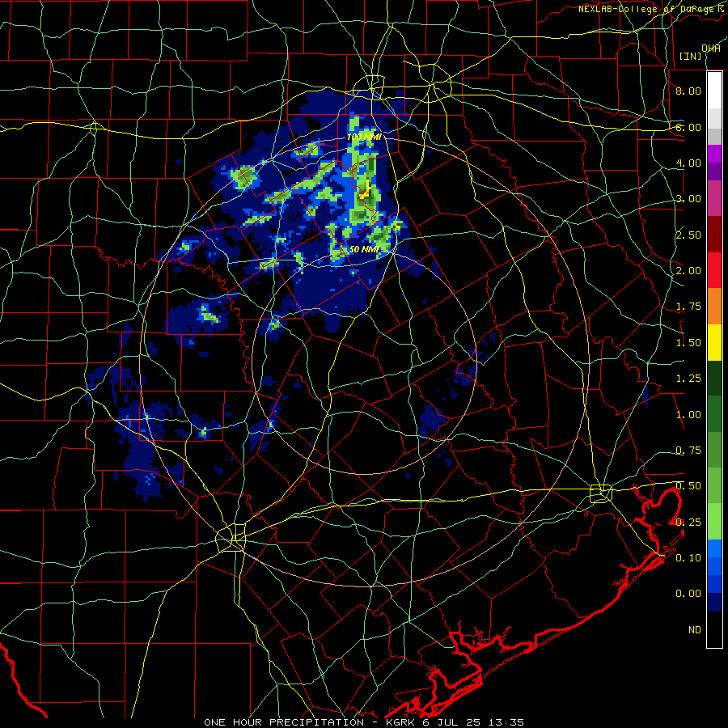
Task: Click the 1.25 legend scale label
Action: (x=688, y=379)
